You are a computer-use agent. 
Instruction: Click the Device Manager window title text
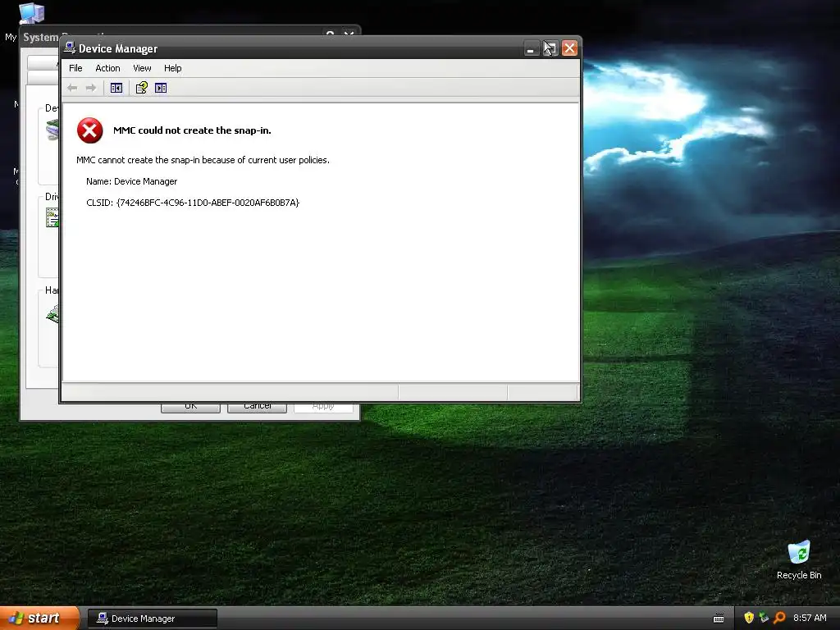[x=118, y=48]
